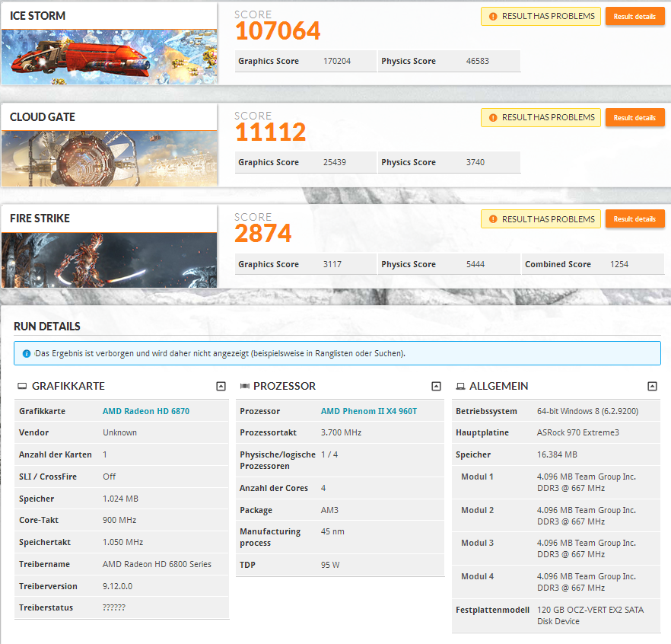Click Cloud Gate Physics Score value 3740
The height and width of the screenshot is (644, 671).
pyautogui.click(x=475, y=162)
